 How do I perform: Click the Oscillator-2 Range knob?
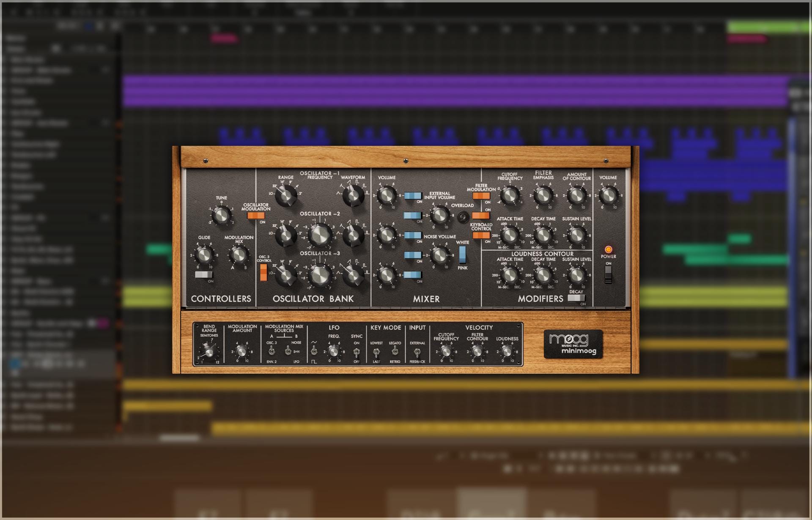[286, 235]
